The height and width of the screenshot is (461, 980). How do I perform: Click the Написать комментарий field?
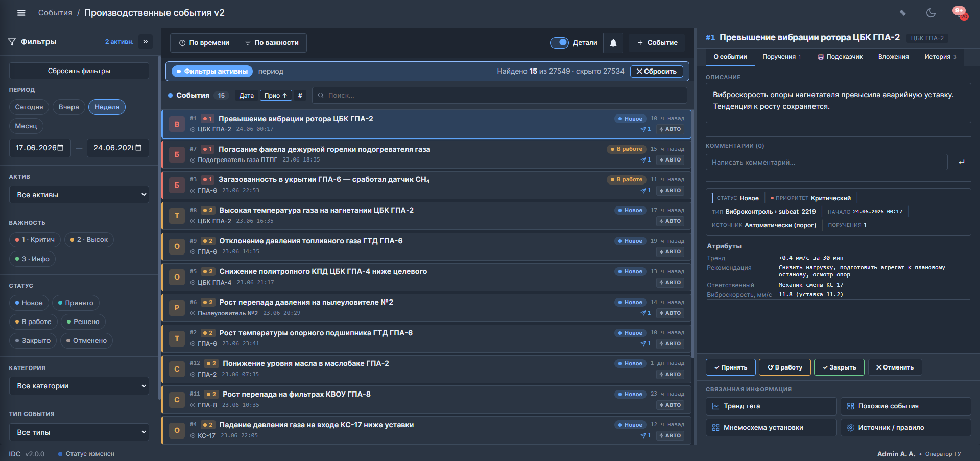[x=827, y=163]
